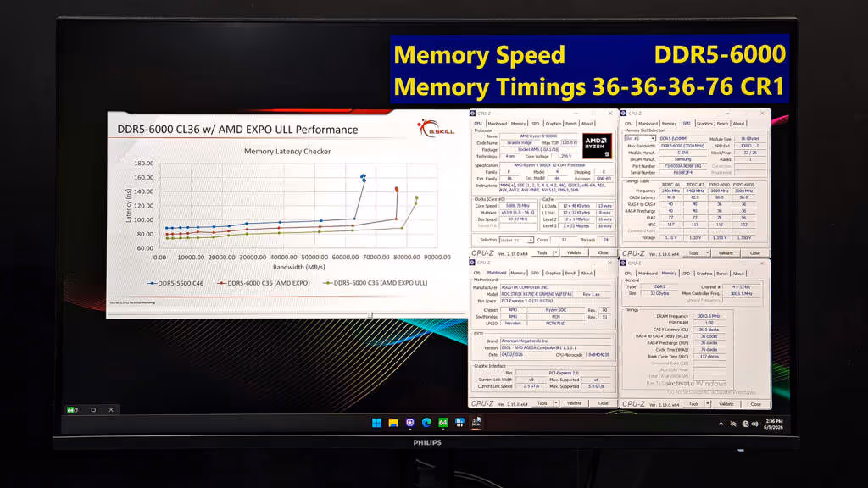
Task: Click DDR5-6000 C36 (AMD EXPO ULL) legend entry
Action: point(376,283)
